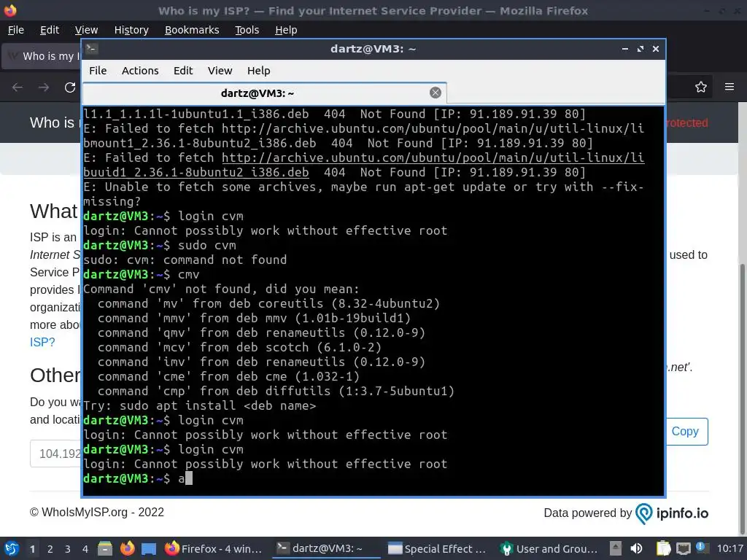747x560 pixels.
Task: Open the terminal Edit menu
Action: [183, 71]
